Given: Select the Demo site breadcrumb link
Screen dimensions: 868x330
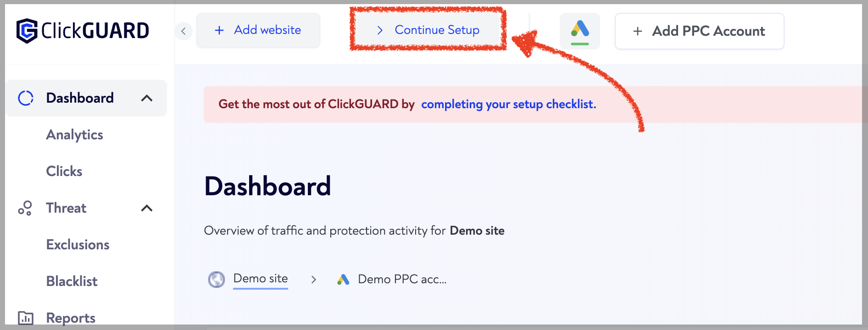Looking at the screenshot, I should click(261, 279).
